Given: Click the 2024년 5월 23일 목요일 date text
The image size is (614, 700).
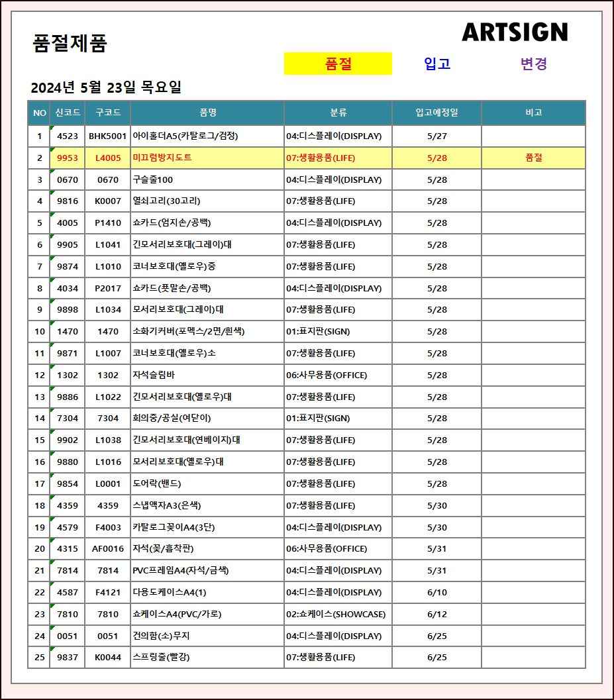Looking at the screenshot, I should 106,87.
